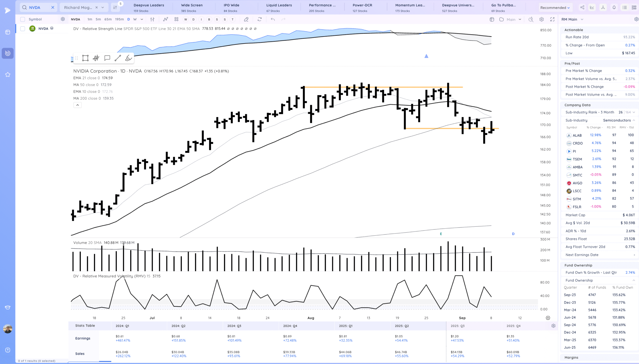Open the IPO Wide screen tab

coord(231,8)
